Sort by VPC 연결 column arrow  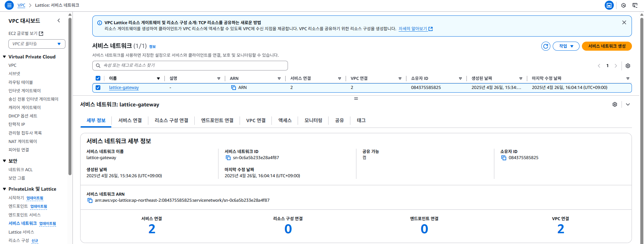[x=400, y=79]
